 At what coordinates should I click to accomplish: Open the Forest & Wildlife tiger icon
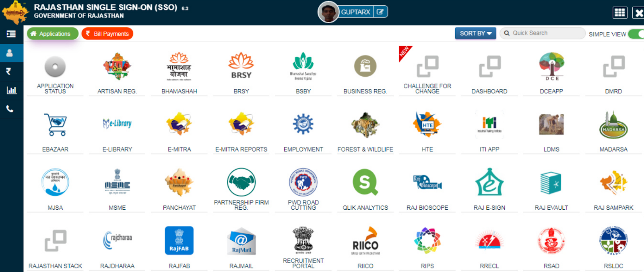(x=365, y=125)
